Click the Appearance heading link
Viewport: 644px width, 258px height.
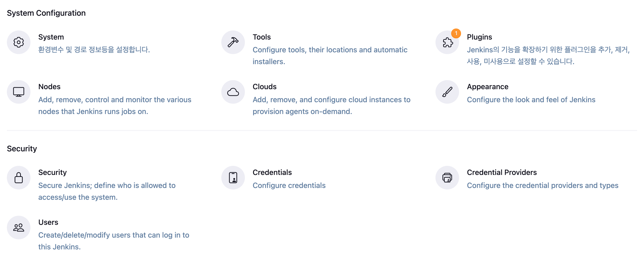pos(488,86)
